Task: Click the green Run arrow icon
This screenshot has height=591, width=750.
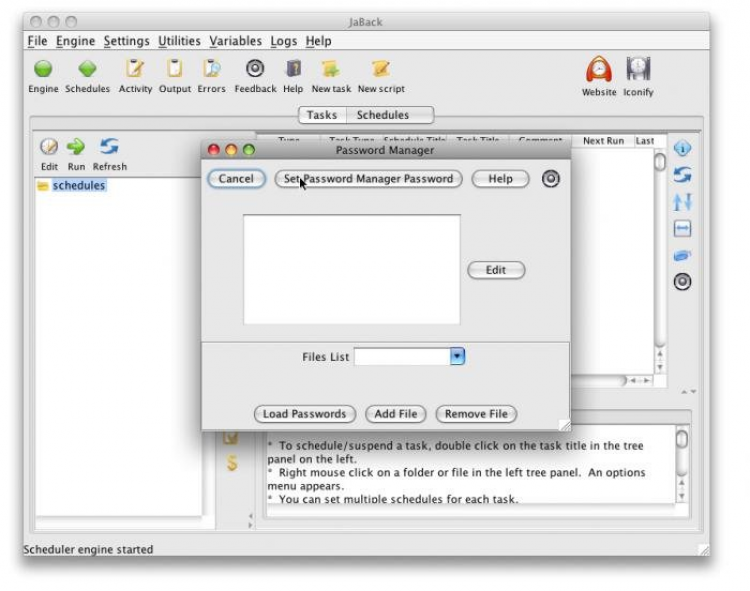Action: pyautogui.click(x=76, y=147)
